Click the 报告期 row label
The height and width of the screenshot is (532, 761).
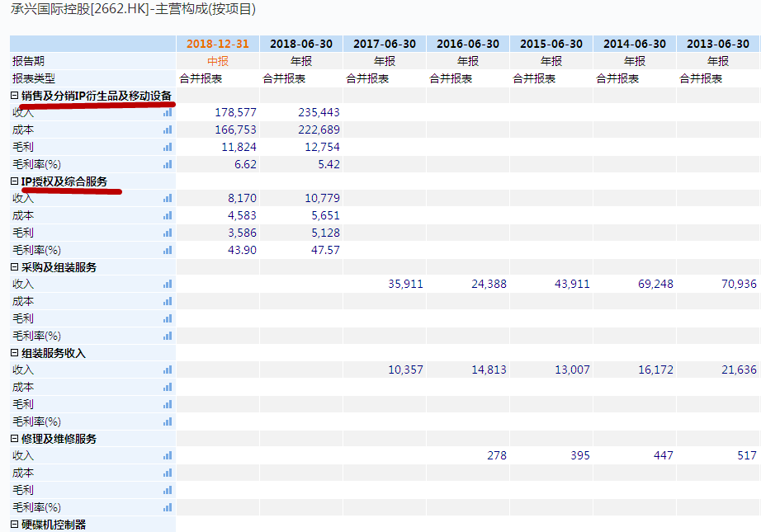28,62
